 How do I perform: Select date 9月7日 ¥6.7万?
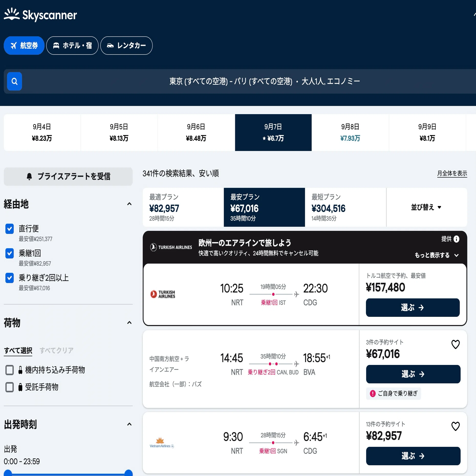pos(273,133)
